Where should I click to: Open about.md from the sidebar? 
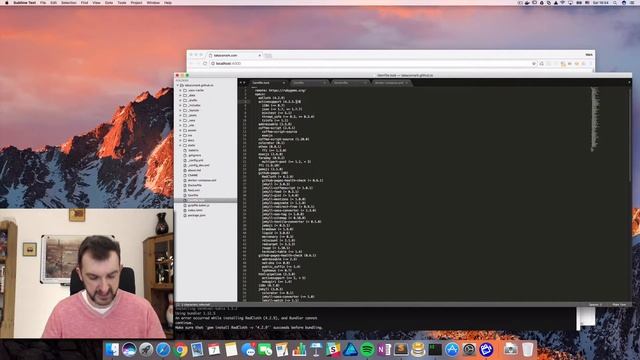click(194, 170)
